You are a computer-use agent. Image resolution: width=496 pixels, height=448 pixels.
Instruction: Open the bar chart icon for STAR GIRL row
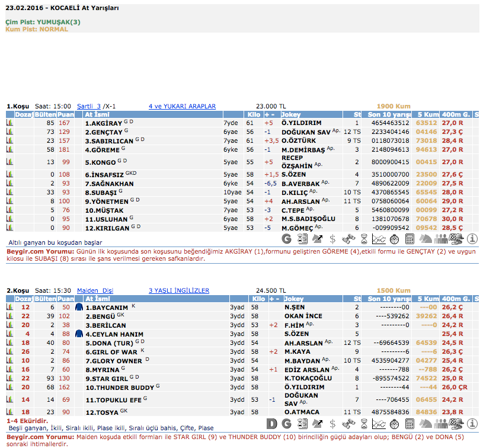pos(10,378)
